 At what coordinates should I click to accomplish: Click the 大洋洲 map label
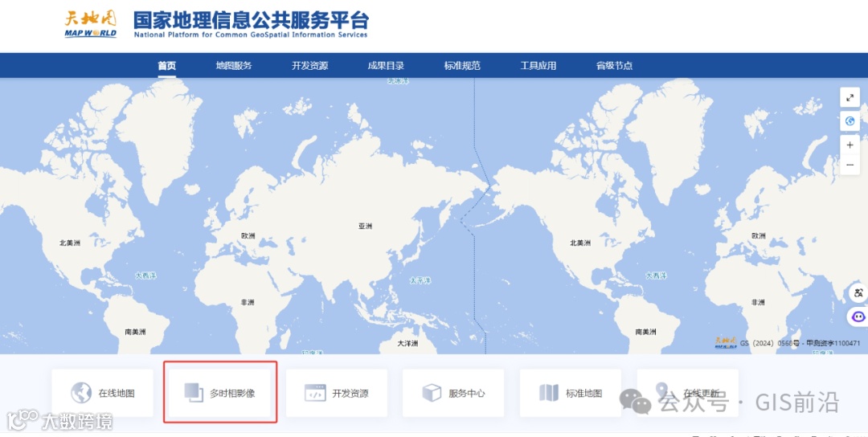(407, 344)
